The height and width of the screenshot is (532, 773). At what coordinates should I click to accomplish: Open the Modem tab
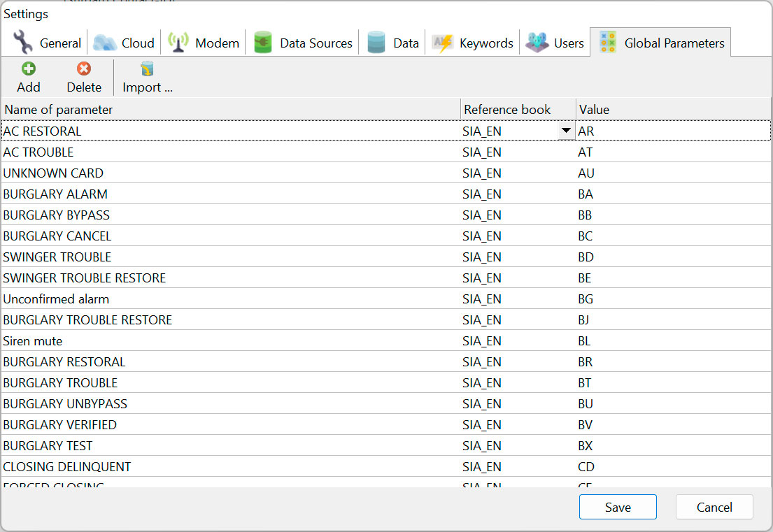click(x=204, y=43)
